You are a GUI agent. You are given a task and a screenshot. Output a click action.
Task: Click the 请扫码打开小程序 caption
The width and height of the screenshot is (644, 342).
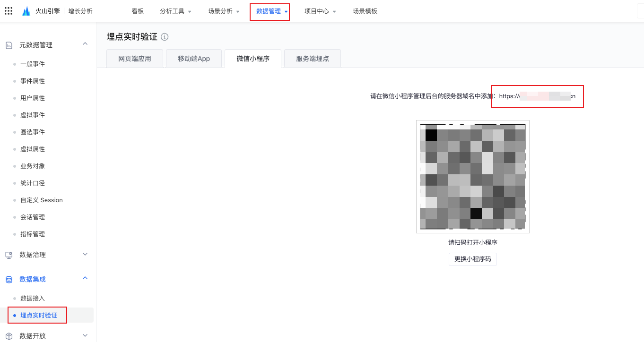(473, 243)
